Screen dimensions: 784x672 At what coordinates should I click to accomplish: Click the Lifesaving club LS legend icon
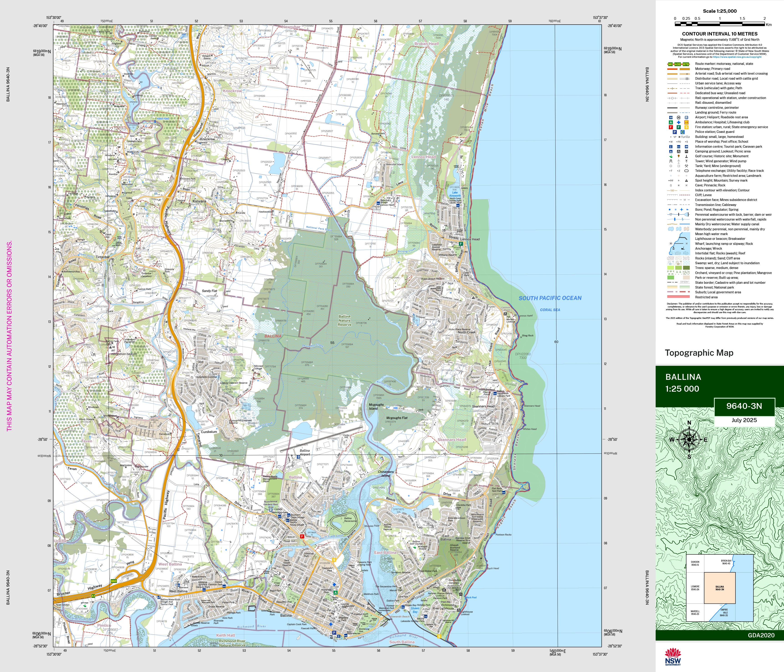point(687,123)
